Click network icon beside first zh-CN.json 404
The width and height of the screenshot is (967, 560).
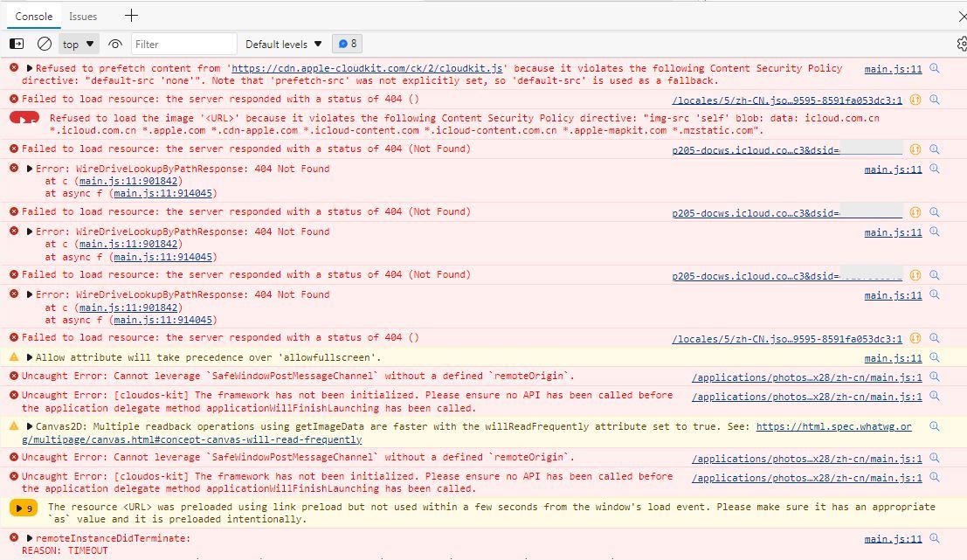tap(915, 100)
